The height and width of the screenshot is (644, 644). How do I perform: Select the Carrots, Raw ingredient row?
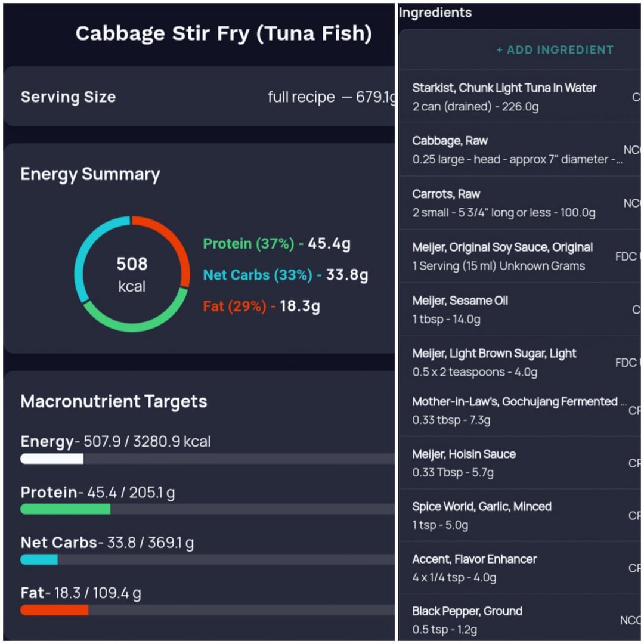[504, 203]
